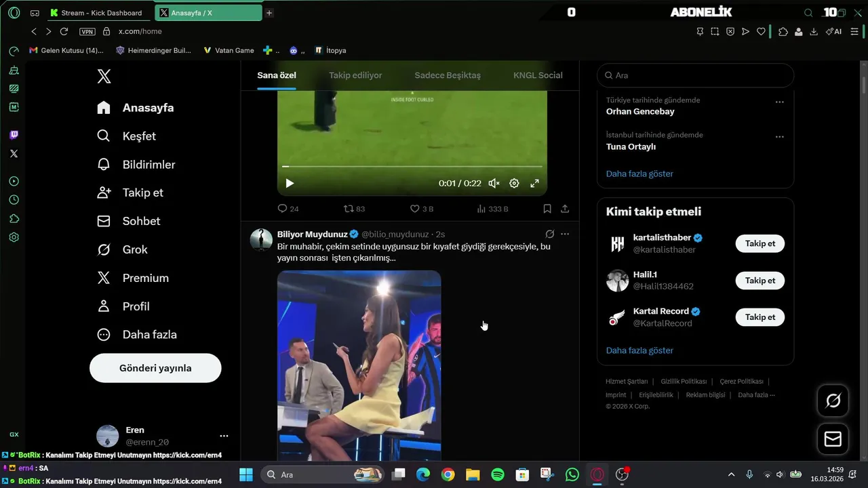The width and height of the screenshot is (868, 488).
Task: Open extensions puzzle icon in toolbar
Action: pyautogui.click(x=783, y=31)
